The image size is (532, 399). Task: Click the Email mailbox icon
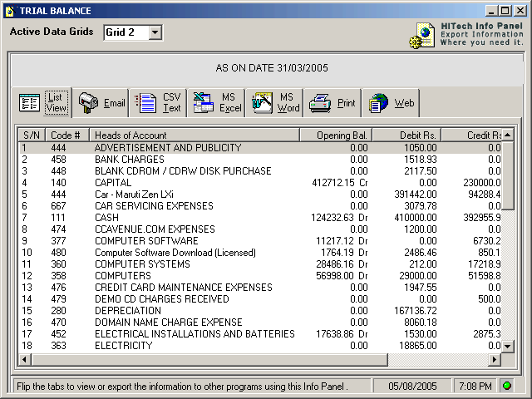click(88, 103)
